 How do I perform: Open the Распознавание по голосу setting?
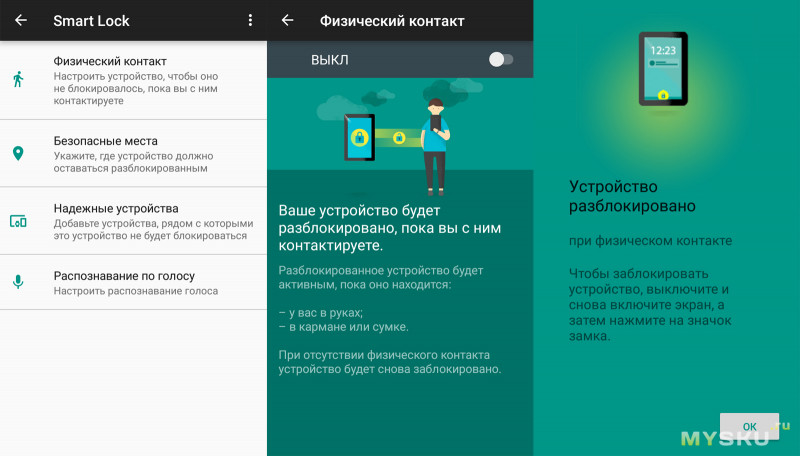click(x=133, y=282)
